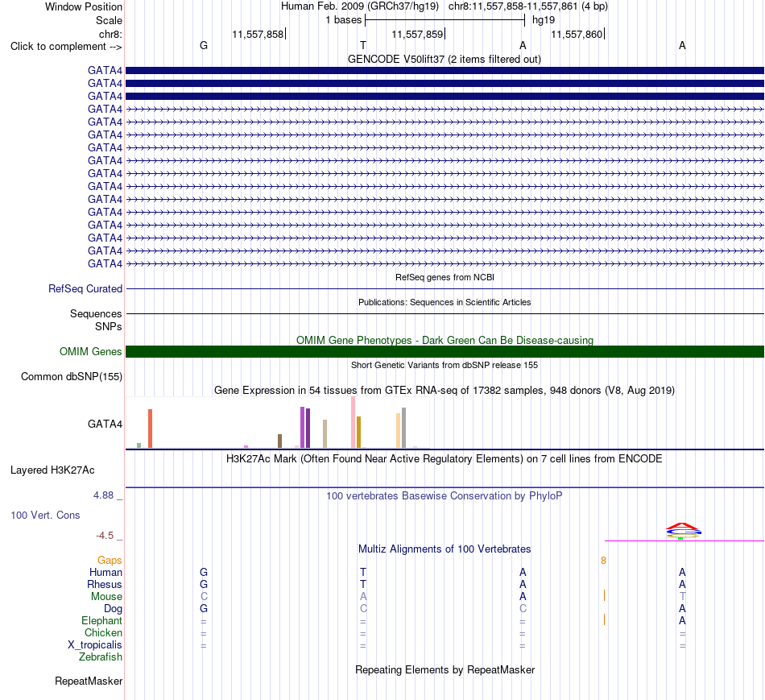Viewport: 765px width, 700px height.
Task: Click the brown GTEx expression bar
Action: (x=279, y=441)
